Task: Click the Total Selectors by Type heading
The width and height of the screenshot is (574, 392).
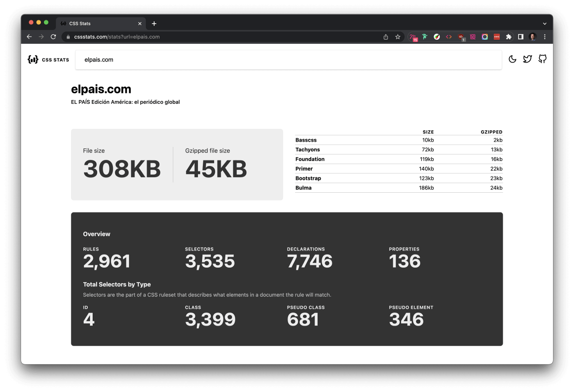Action: [x=117, y=285]
